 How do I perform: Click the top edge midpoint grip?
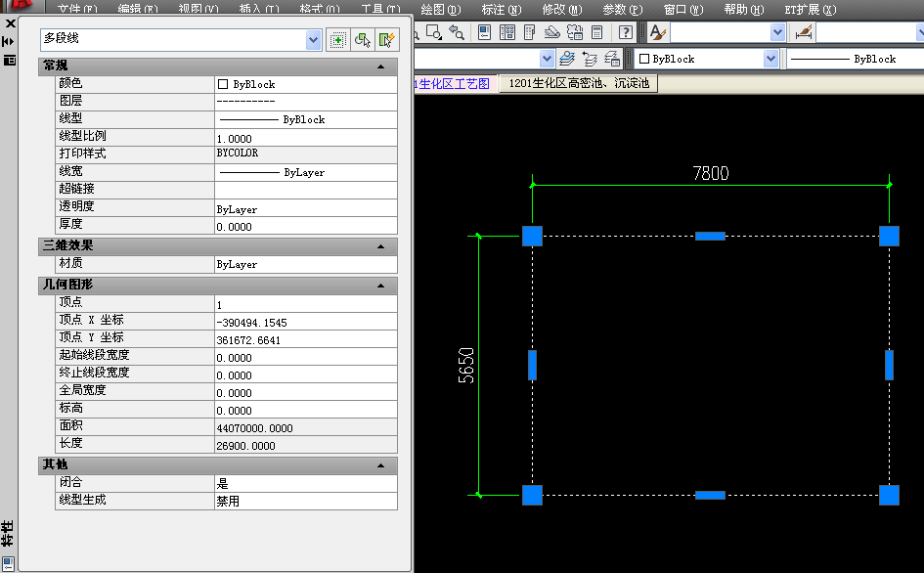[x=710, y=236]
